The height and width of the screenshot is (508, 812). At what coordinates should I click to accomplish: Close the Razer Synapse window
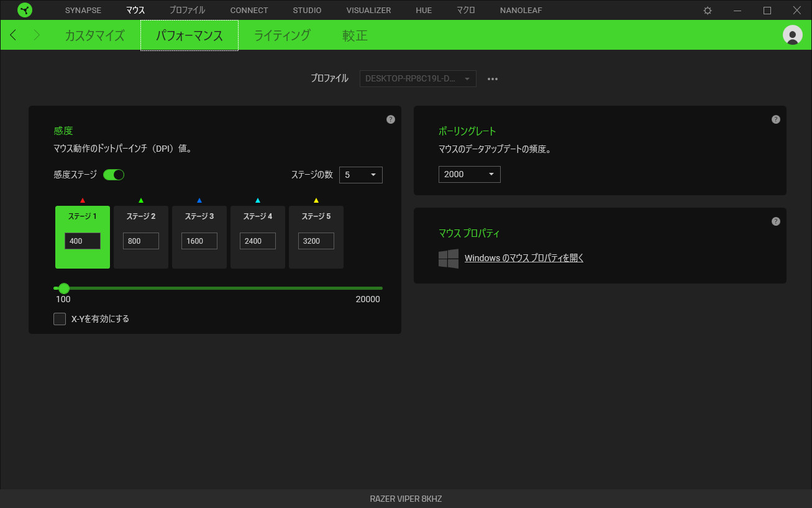[x=797, y=11]
